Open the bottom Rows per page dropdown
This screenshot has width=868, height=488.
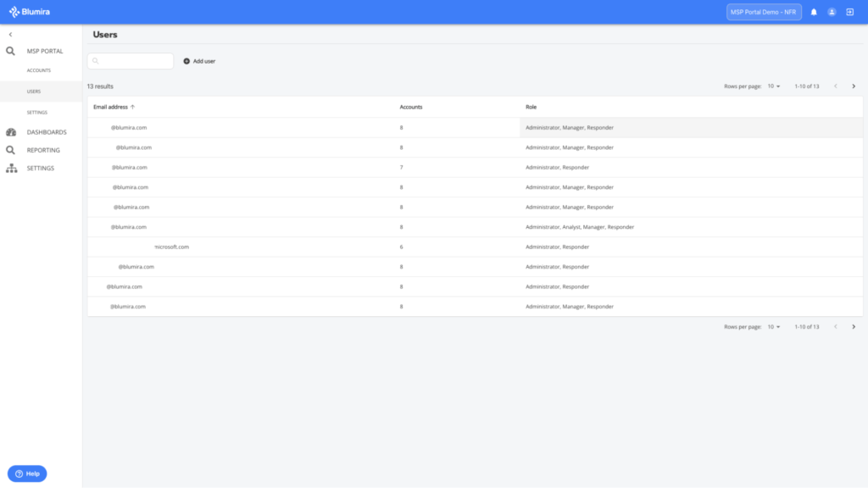(772, 326)
